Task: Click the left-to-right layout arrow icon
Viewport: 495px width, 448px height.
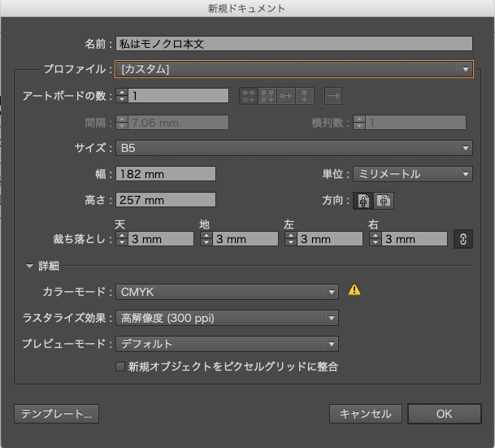Action: coord(333,96)
